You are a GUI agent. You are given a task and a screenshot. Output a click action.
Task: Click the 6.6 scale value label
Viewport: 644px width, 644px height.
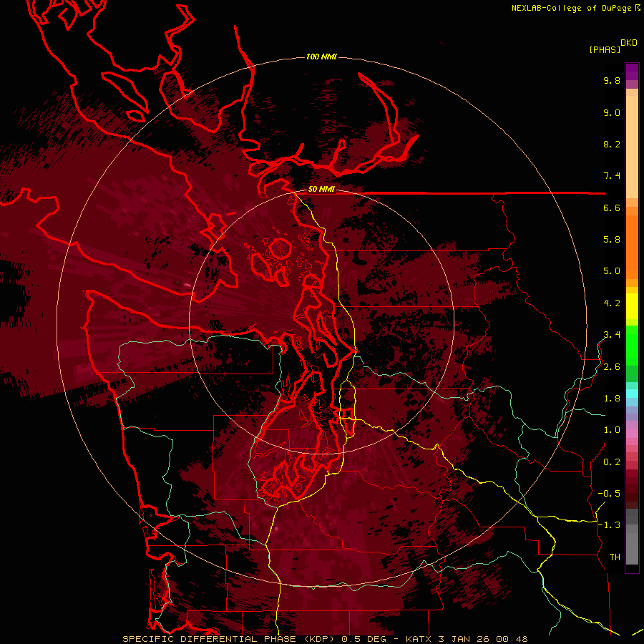(612, 208)
